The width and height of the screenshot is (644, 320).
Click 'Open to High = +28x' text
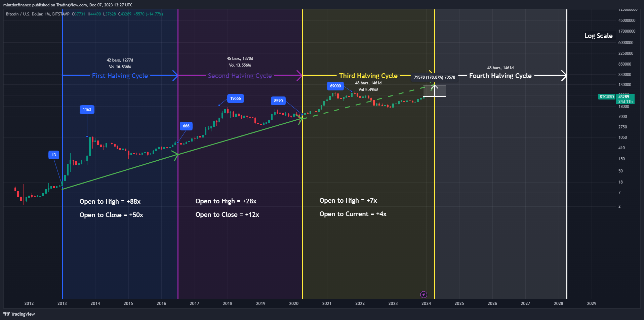[x=226, y=201]
